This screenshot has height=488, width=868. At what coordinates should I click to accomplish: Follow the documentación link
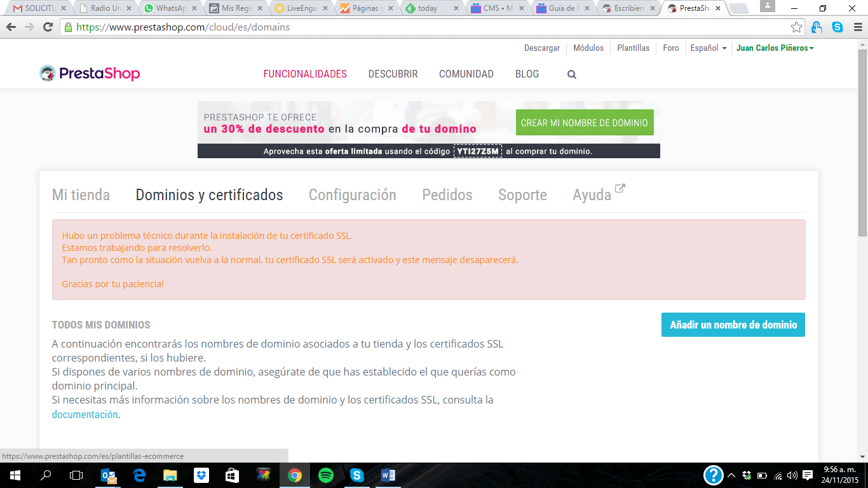(85, 414)
